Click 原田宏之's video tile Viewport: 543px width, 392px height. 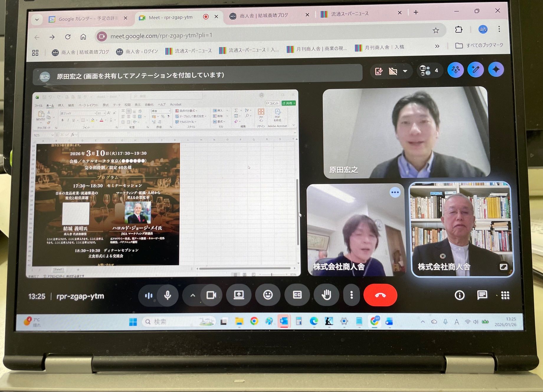point(406,133)
